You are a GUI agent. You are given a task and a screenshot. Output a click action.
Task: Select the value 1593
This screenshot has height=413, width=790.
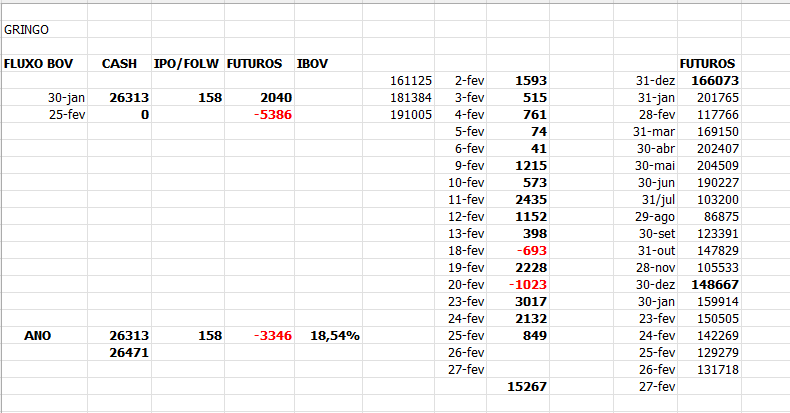(x=518, y=81)
